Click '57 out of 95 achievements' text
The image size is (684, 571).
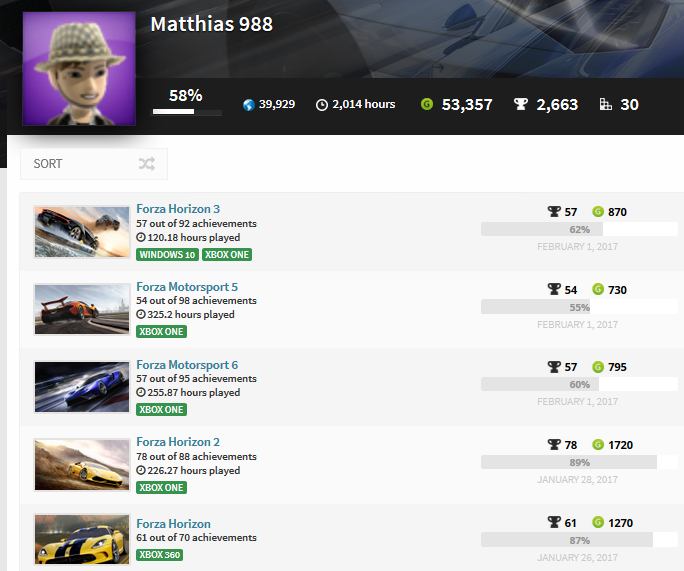tap(196, 379)
